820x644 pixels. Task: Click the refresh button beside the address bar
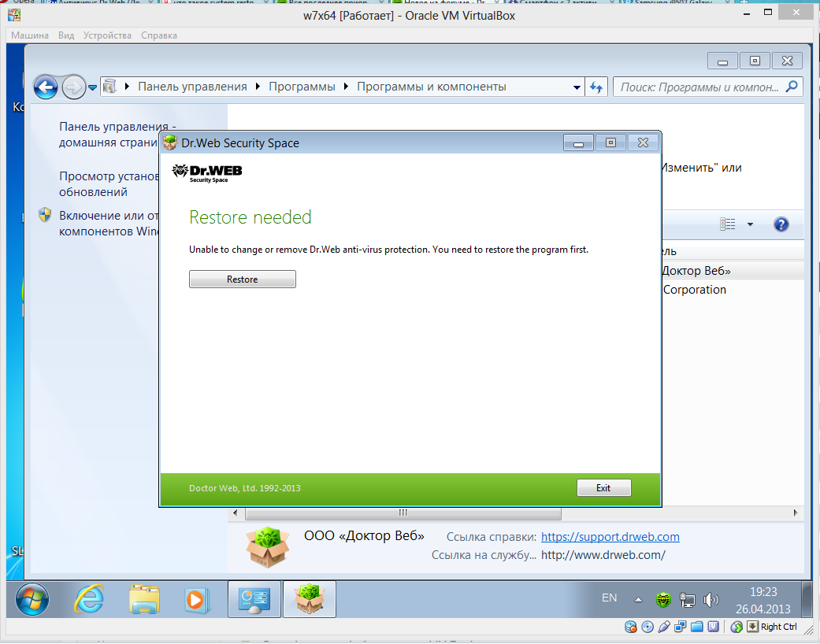[596, 87]
